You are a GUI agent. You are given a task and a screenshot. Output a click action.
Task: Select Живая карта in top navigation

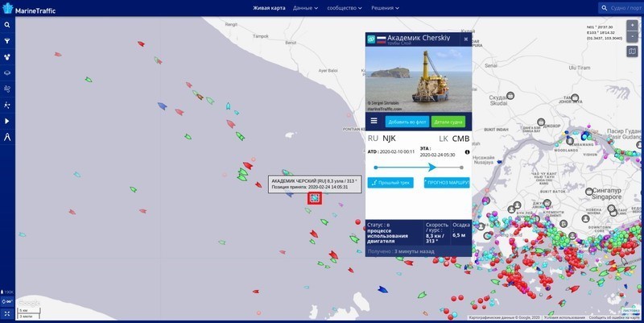[269, 8]
